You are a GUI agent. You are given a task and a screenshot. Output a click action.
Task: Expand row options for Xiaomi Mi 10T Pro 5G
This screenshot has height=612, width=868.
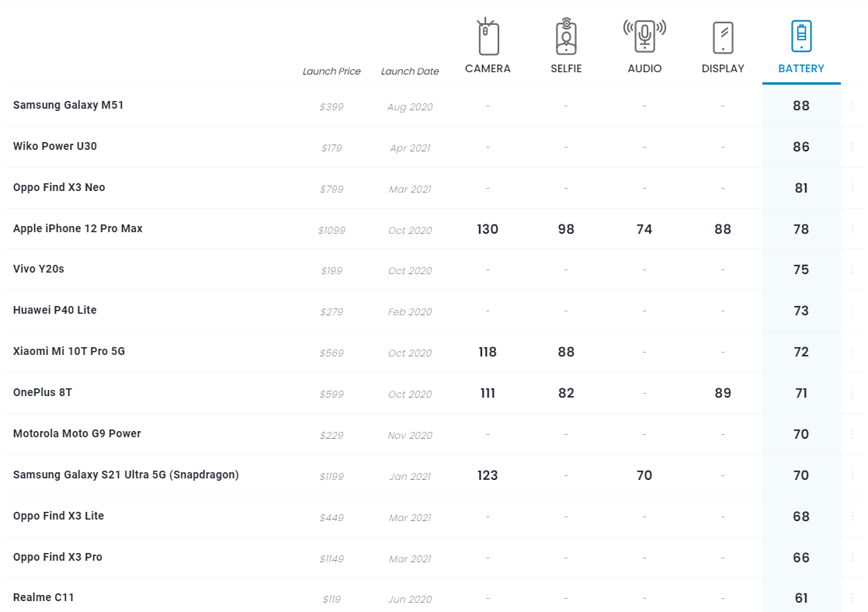(852, 352)
